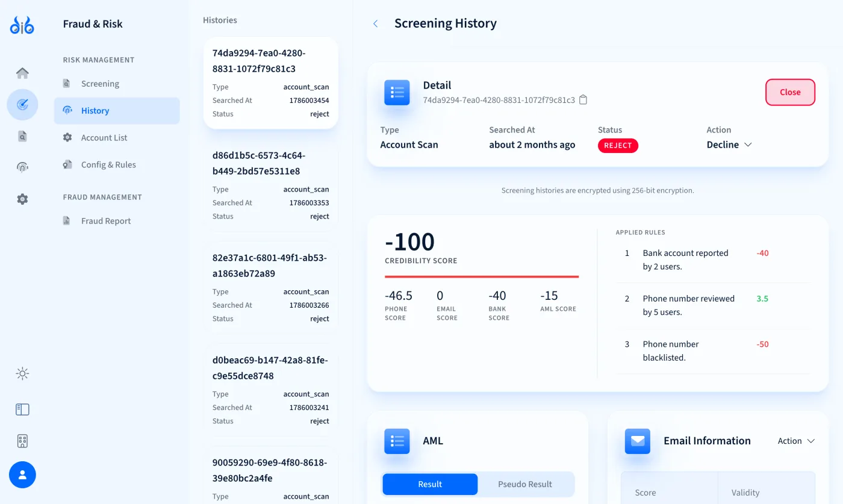
Task: Click the Email Information envelope icon
Action: pos(637,441)
